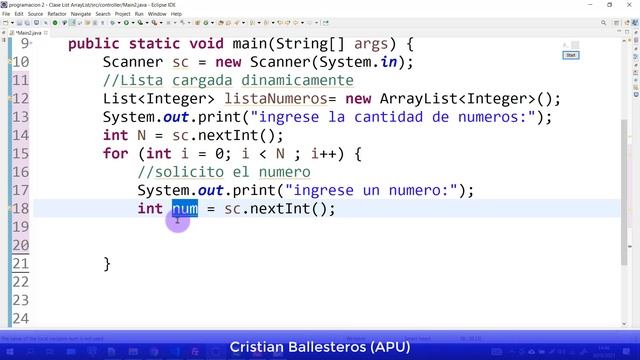Open the Navigate menu
Screen dimensions: 640x360
[81, 14]
